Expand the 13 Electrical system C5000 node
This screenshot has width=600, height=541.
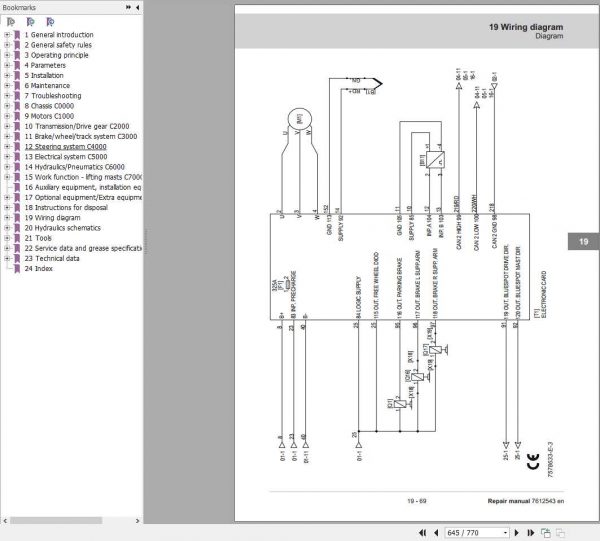(7, 157)
